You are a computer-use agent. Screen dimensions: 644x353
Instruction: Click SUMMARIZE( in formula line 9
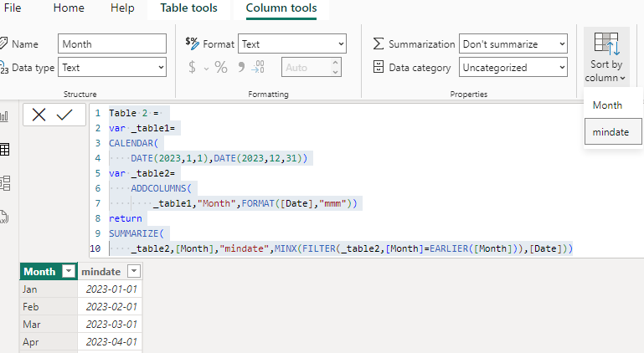click(x=137, y=233)
